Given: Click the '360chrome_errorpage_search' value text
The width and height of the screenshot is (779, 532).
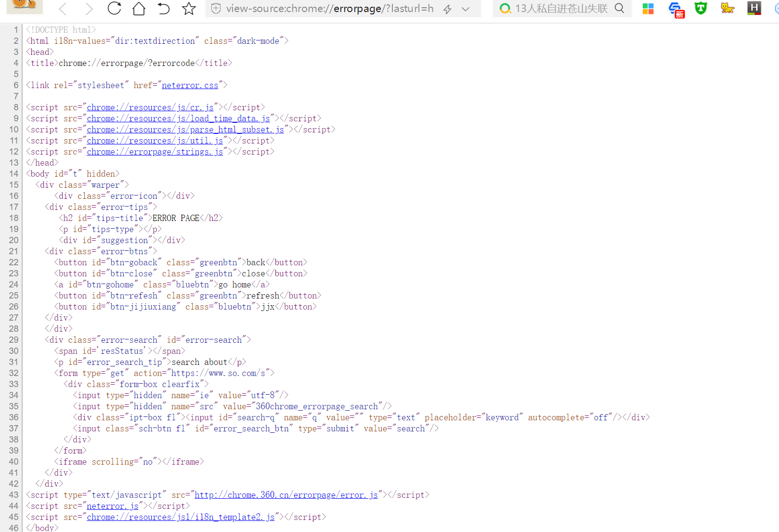Looking at the screenshot, I should (317, 406).
